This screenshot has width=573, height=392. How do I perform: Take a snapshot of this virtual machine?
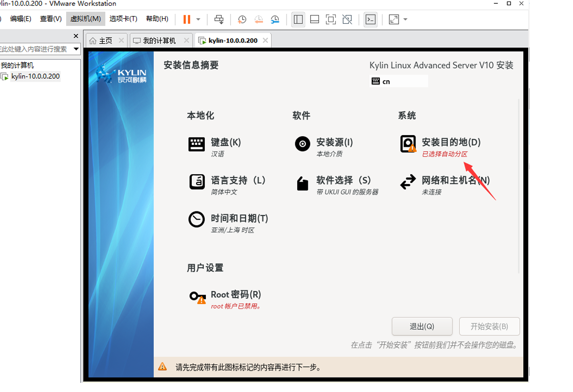242,19
